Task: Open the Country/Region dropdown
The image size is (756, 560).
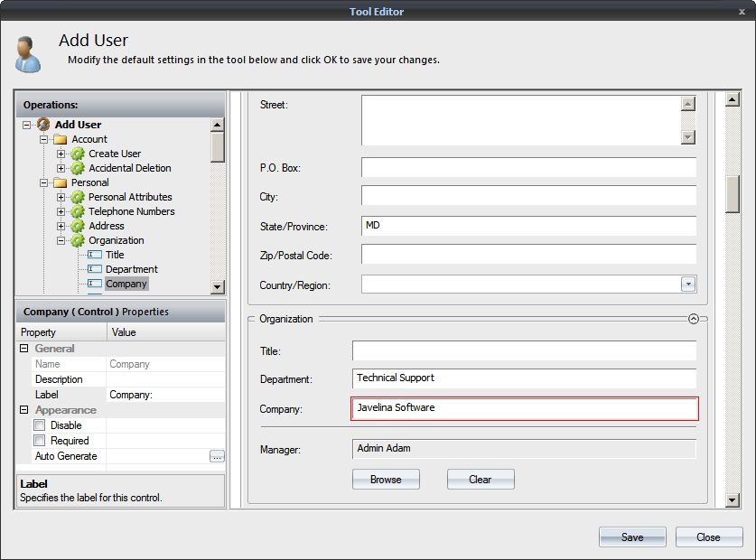Action: 688,284
